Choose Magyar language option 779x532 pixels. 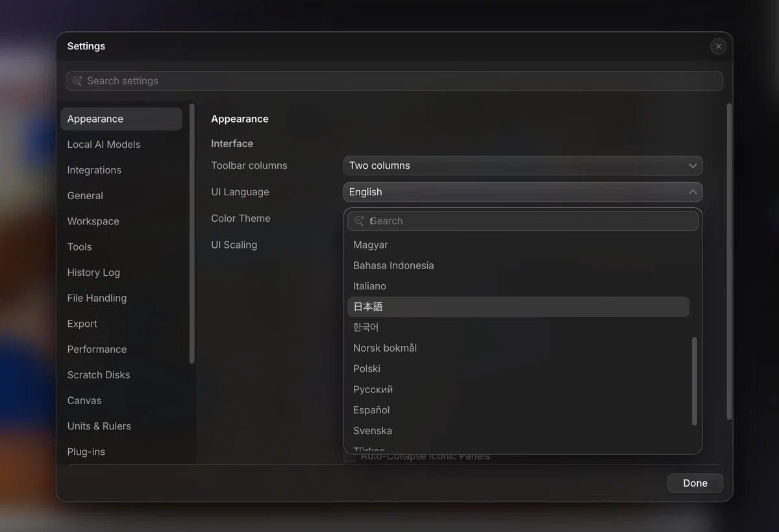pyautogui.click(x=518, y=245)
